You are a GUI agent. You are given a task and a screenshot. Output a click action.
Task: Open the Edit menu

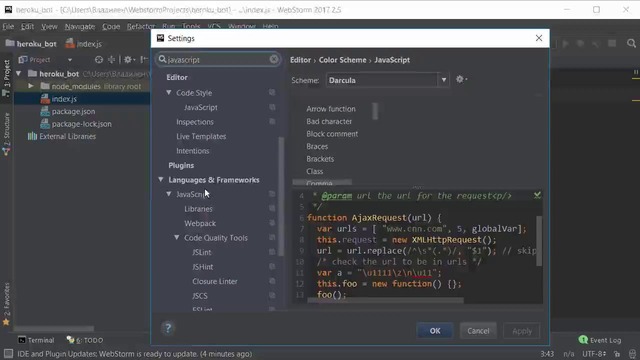pos(27,27)
